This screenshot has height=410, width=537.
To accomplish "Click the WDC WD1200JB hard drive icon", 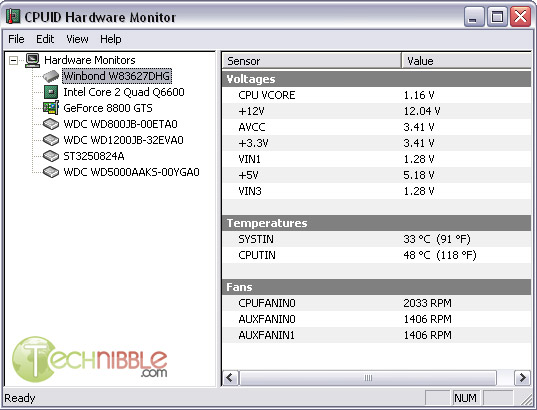I will point(51,140).
